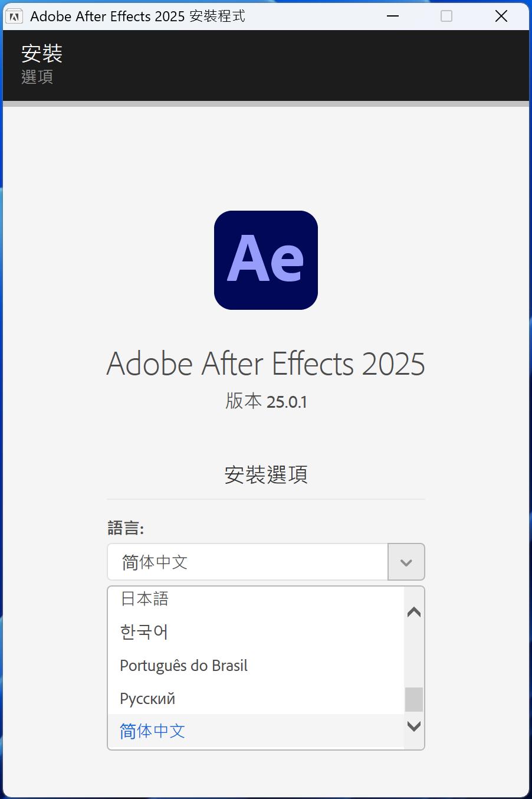Close the After Effects installer window
This screenshot has height=799, width=532.
coord(501,16)
